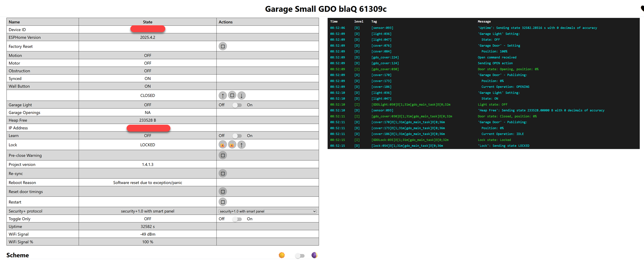
Task: Click the log message Open command received
Action: tap(497, 57)
